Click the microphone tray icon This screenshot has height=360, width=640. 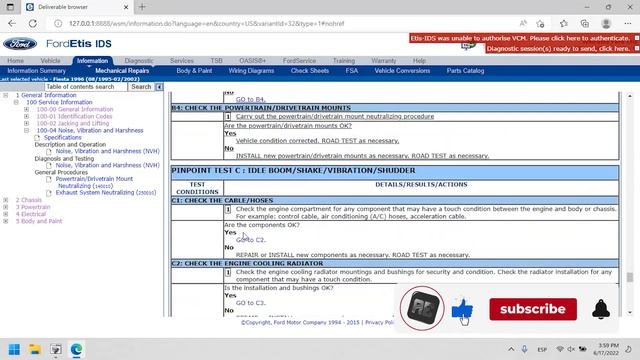click(524, 349)
